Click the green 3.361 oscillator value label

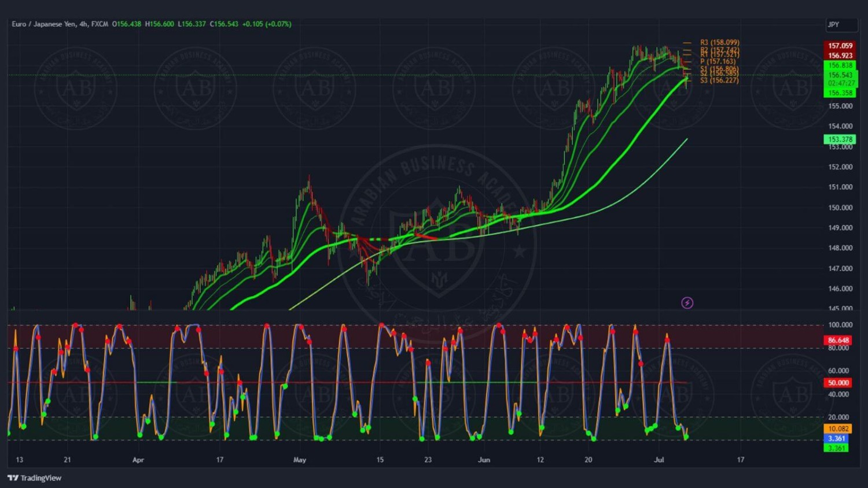point(836,448)
